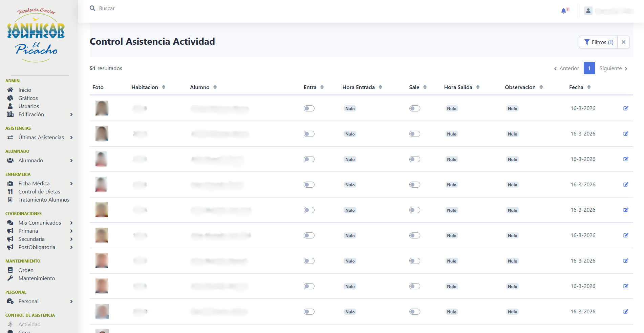
Task: Toggle the Sale switch in the second row
Action: (414, 134)
